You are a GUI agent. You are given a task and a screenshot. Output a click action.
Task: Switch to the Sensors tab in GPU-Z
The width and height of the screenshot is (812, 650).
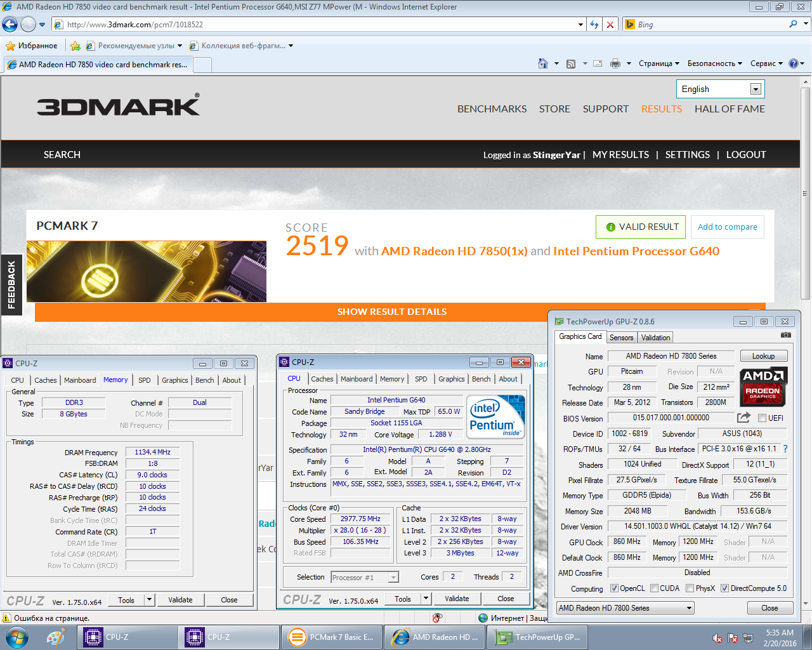coord(621,337)
